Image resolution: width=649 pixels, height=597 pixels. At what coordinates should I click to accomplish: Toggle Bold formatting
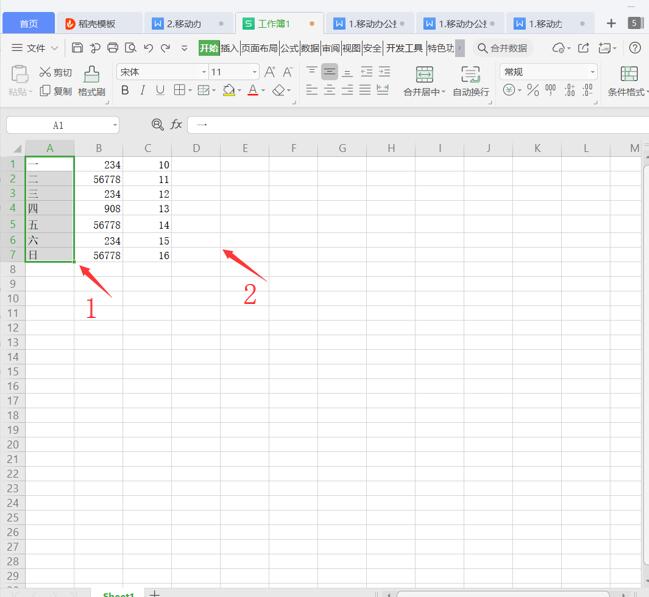click(x=125, y=90)
